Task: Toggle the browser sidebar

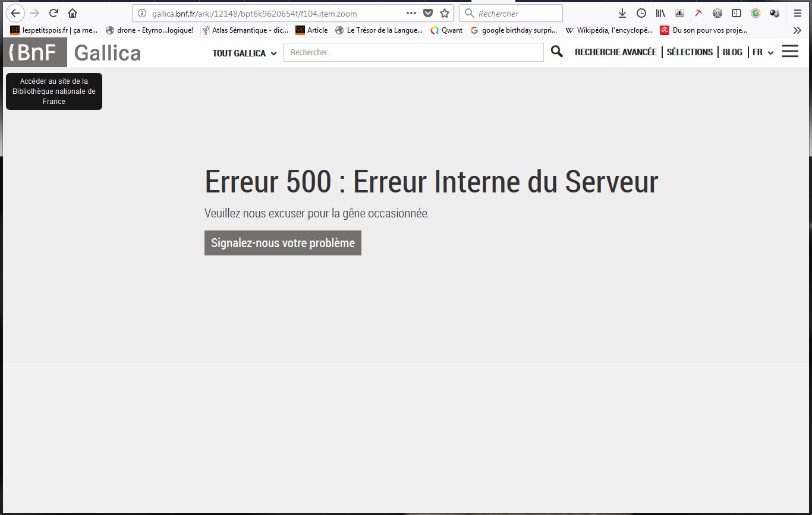Action: coord(737,13)
